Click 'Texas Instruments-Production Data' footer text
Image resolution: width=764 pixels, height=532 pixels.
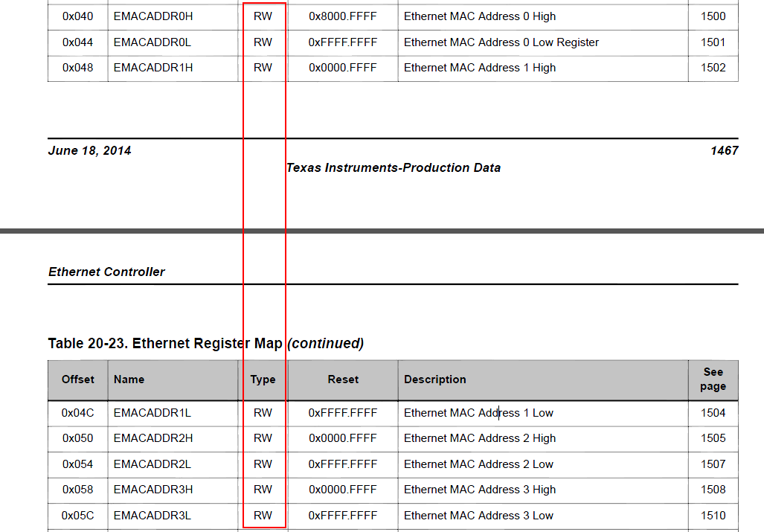pyautogui.click(x=394, y=168)
